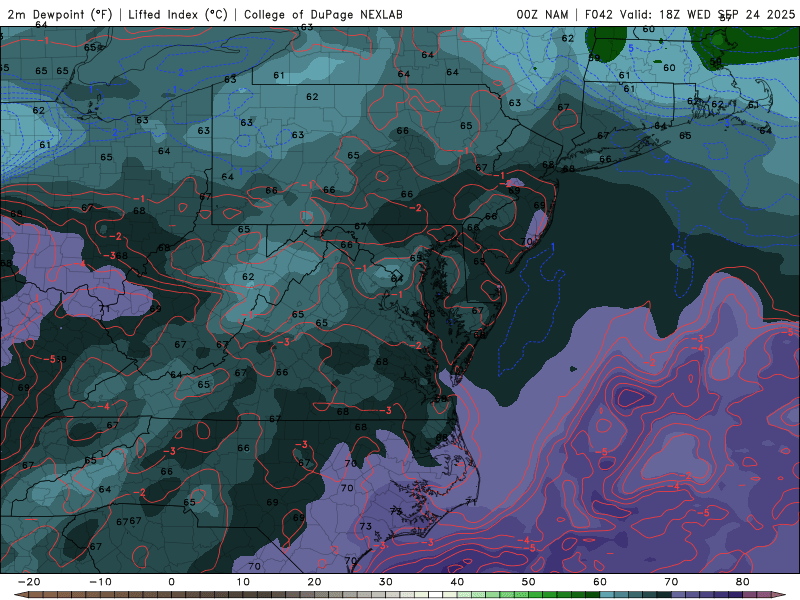
Task: Click the 60 label on the color scale
Action: pyautogui.click(x=600, y=582)
